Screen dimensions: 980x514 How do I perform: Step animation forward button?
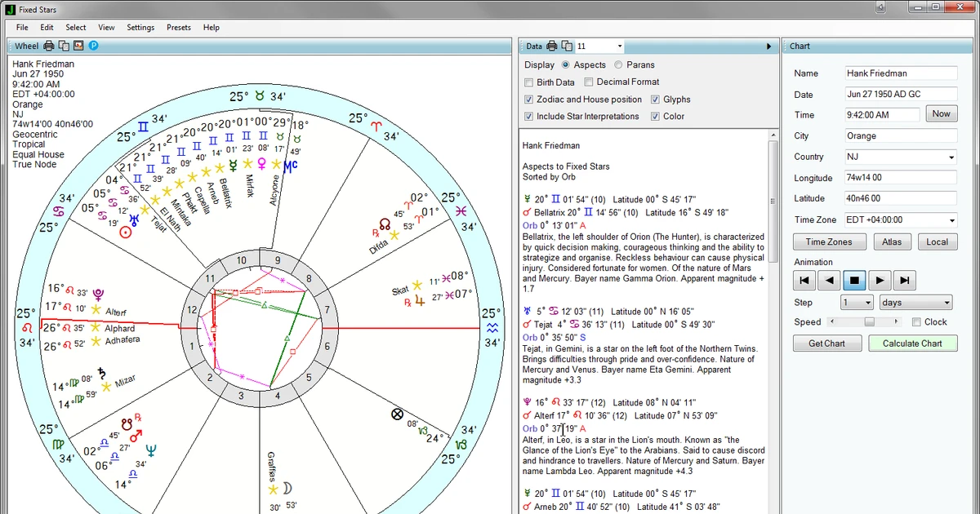879,281
